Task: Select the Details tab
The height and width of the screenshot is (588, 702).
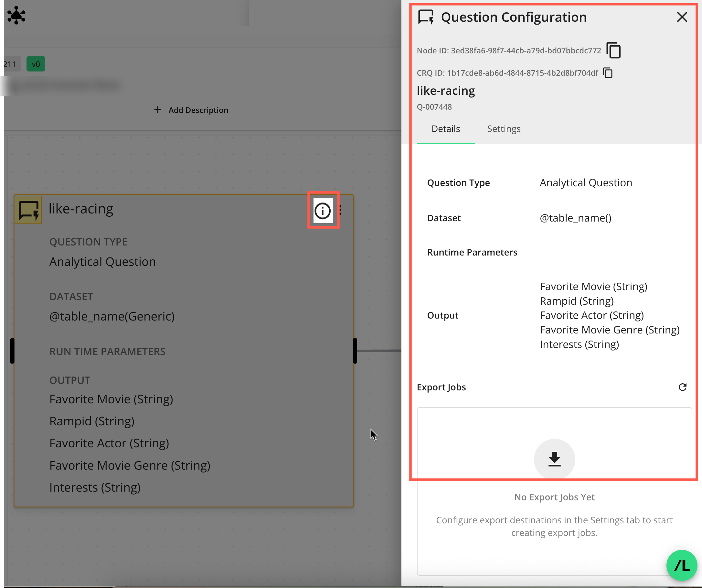Action: click(446, 129)
